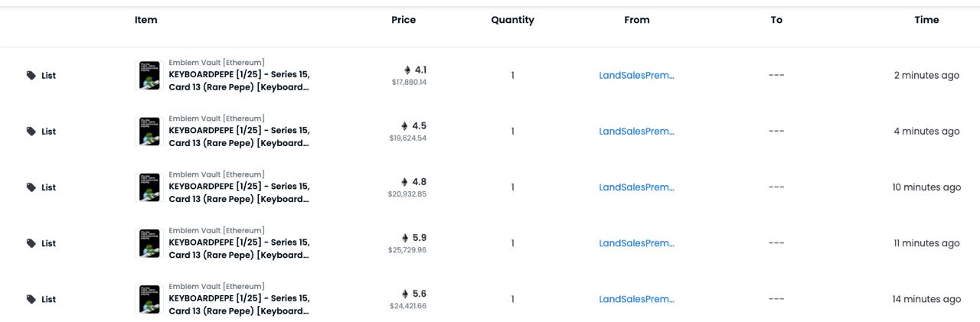Click the Price column header

click(403, 20)
